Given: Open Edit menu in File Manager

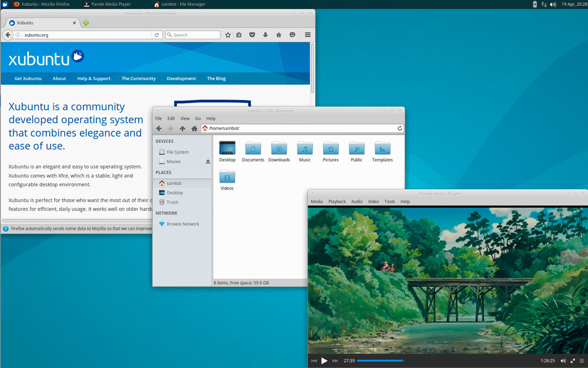Looking at the screenshot, I should [171, 118].
